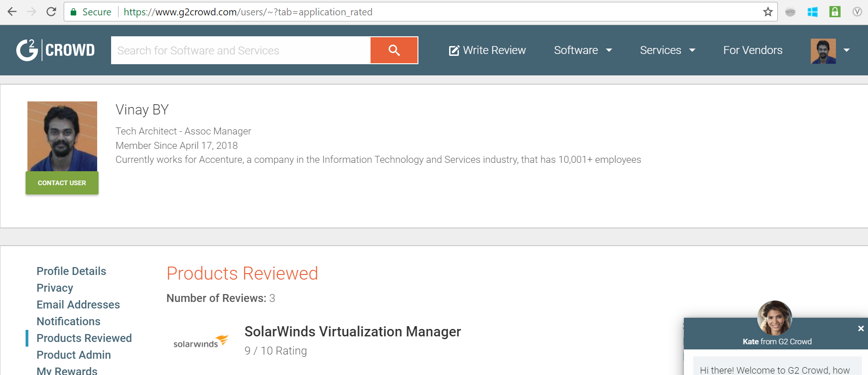Expand the Services dropdown menu

(668, 50)
